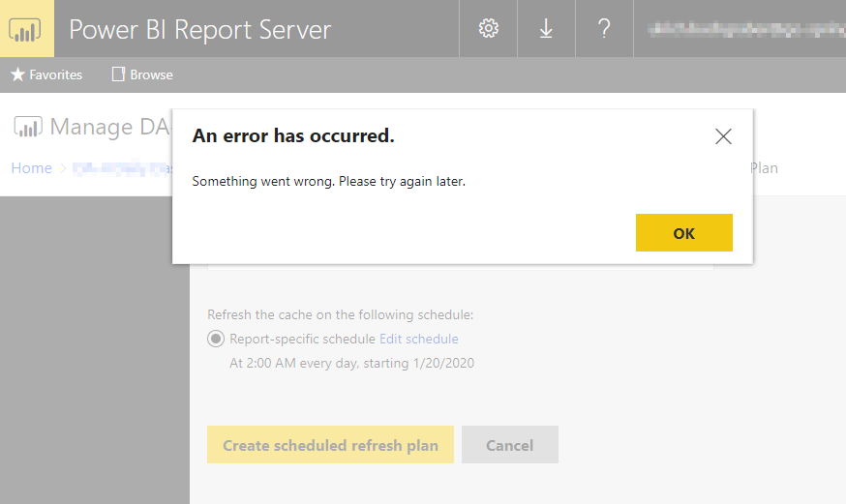Open the download arrow menu
Screen dimensions: 846x504
(x=546, y=29)
